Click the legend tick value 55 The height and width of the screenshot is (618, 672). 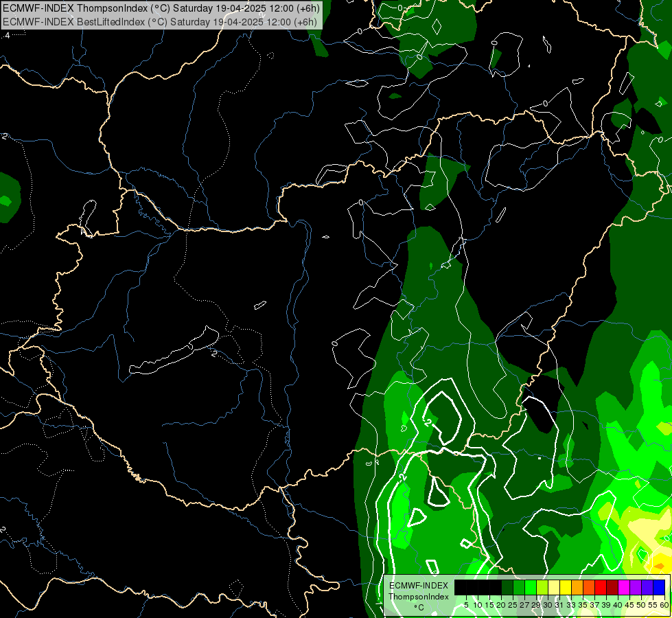tap(653, 605)
